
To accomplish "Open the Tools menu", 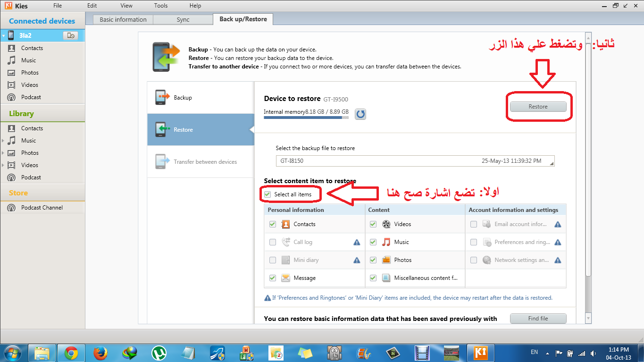I will click(x=161, y=6).
